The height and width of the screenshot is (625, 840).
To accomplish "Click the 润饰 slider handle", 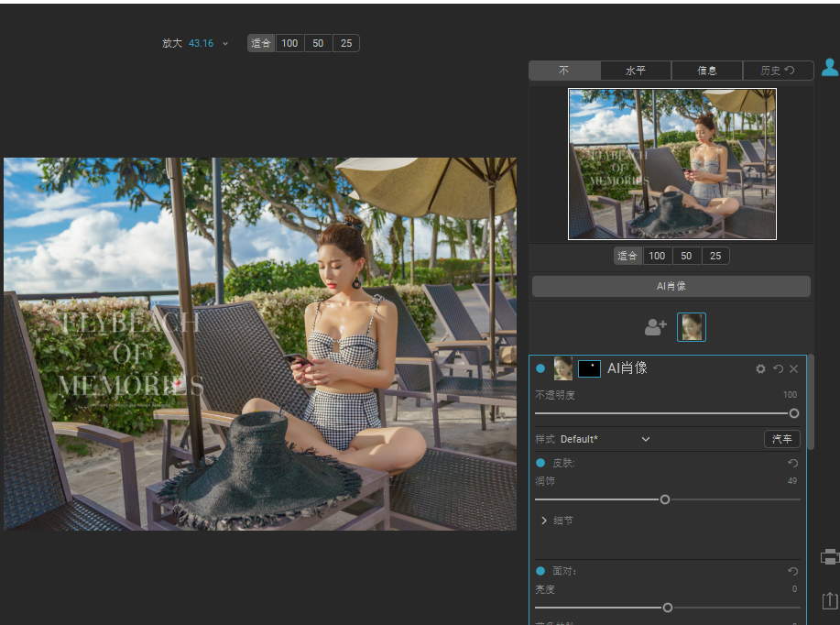I will tap(665, 499).
